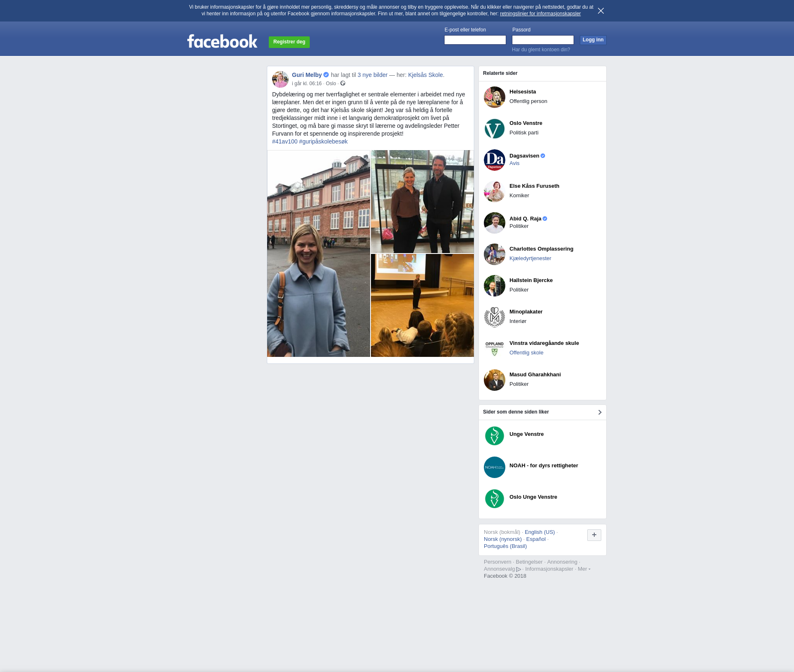Open the Annonsevalg footer link
The height and width of the screenshot is (672, 794).
pyautogui.click(x=502, y=569)
